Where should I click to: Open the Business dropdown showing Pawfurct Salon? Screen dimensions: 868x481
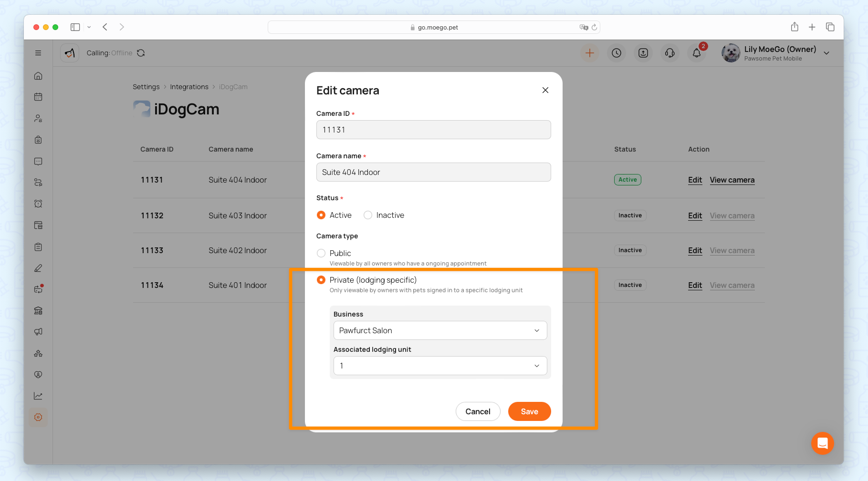click(440, 330)
